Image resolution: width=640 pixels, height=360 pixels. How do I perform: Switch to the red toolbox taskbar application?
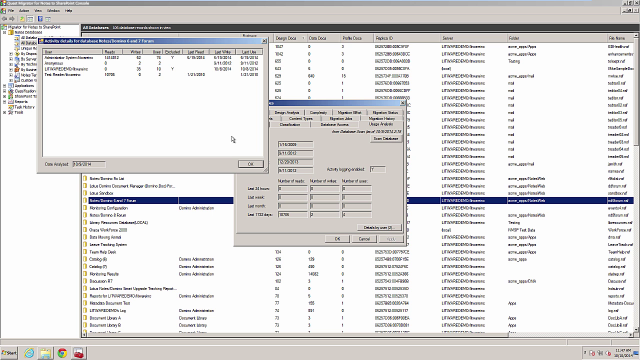point(78,353)
